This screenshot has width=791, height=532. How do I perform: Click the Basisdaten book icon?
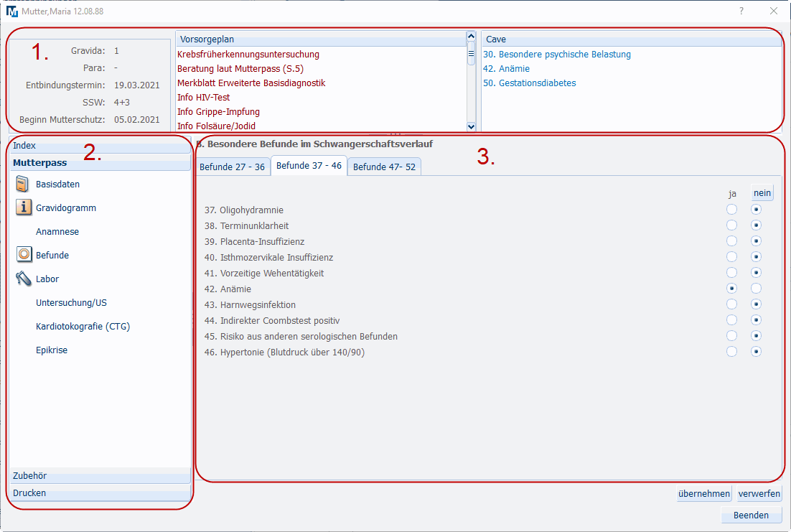(x=22, y=185)
